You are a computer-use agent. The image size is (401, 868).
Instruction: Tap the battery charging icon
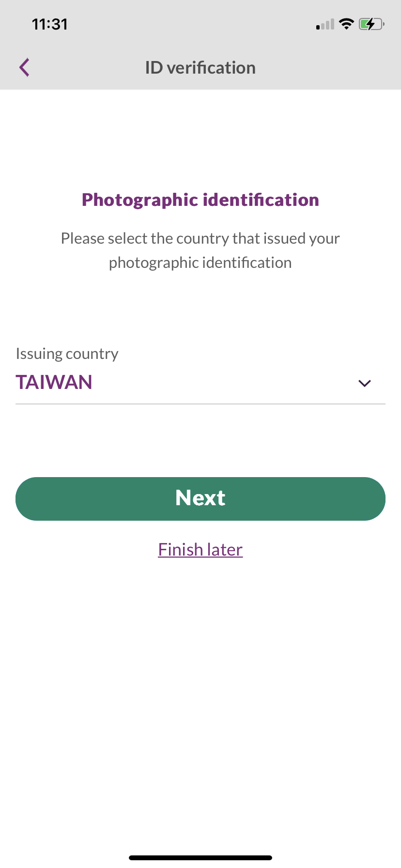371,24
